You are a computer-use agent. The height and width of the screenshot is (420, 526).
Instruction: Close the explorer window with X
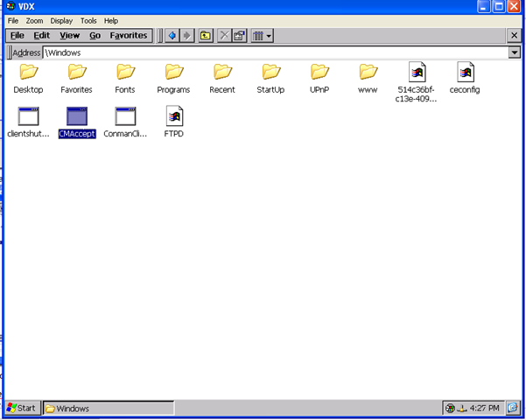pyautogui.click(x=515, y=36)
